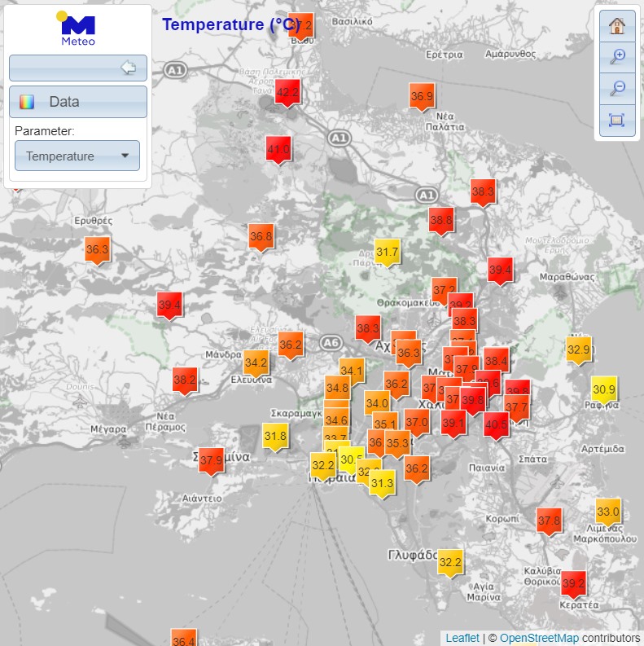Click the 36.9 marker near Νέα Παλάτια

pos(422,98)
